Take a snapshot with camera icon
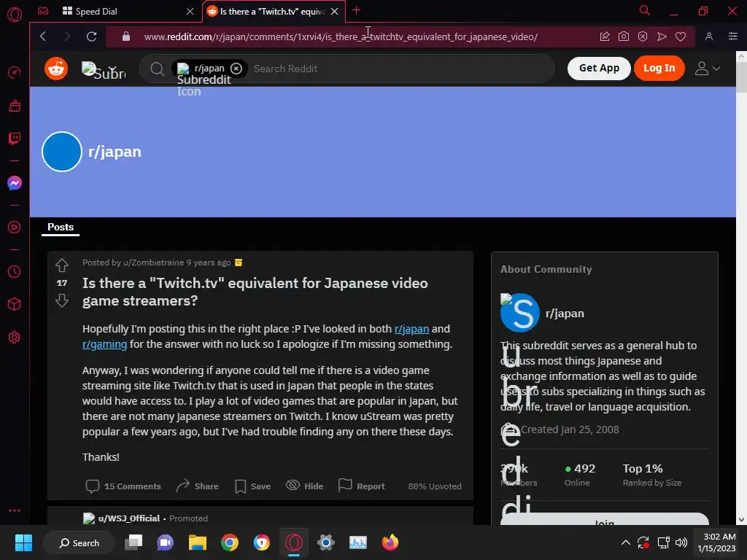 point(623,36)
